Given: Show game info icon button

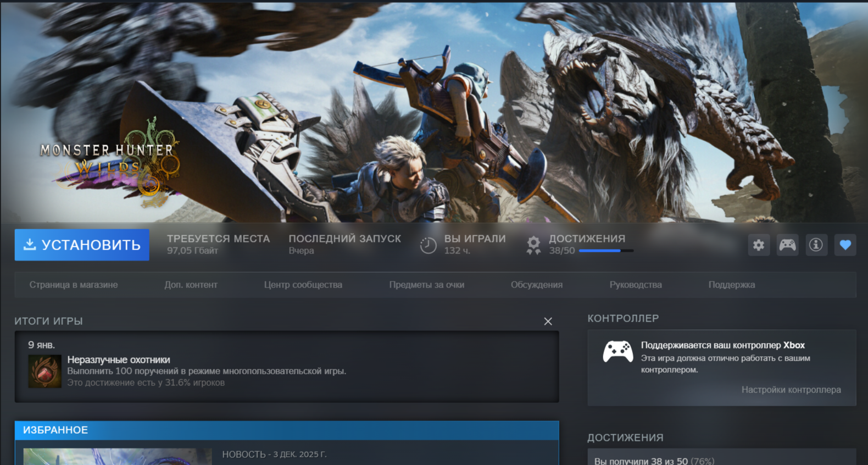Looking at the screenshot, I should tap(816, 245).
